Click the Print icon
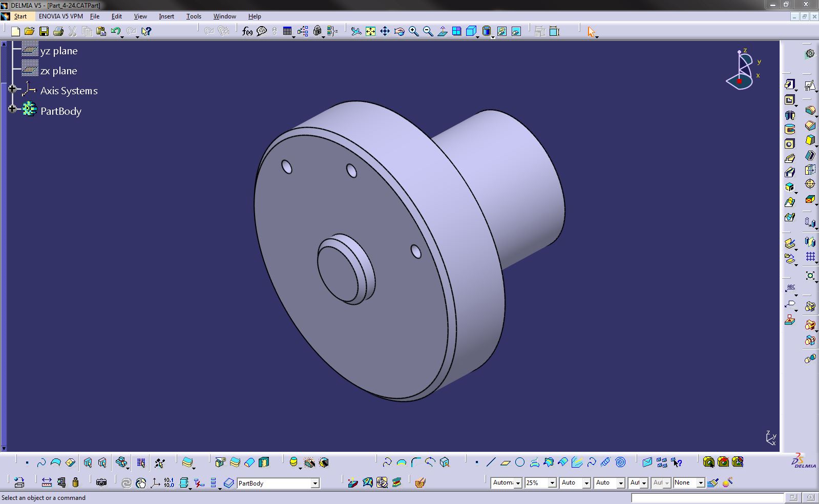The width and height of the screenshot is (819, 504). (x=58, y=32)
